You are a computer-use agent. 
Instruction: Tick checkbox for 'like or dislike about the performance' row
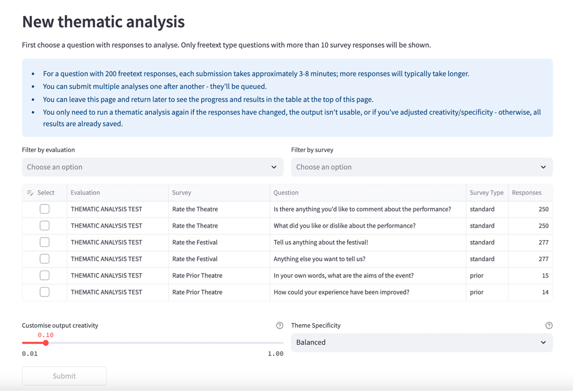[x=44, y=225]
